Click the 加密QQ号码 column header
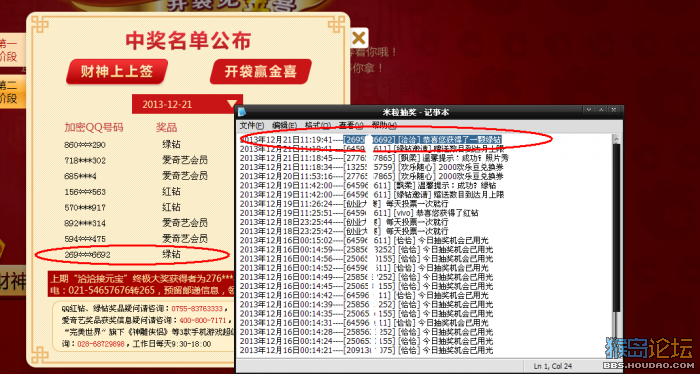The height and width of the screenshot is (374, 700). [x=93, y=128]
